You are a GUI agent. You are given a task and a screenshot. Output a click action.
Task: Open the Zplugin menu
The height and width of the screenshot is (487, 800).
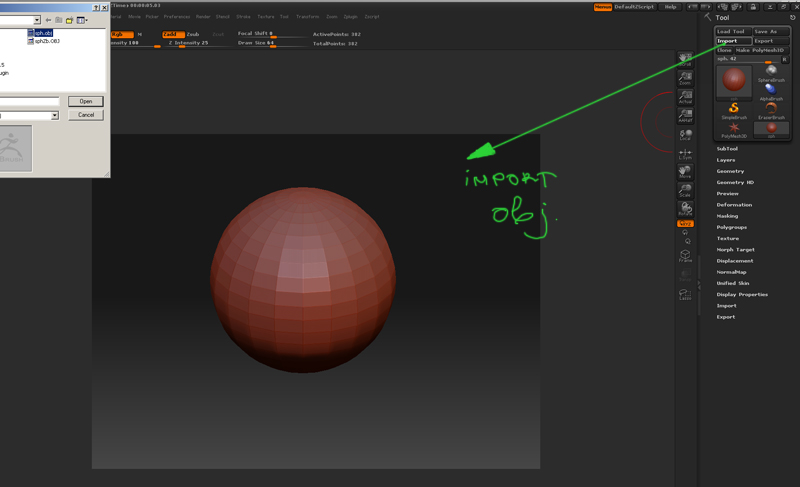[x=350, y=17]
